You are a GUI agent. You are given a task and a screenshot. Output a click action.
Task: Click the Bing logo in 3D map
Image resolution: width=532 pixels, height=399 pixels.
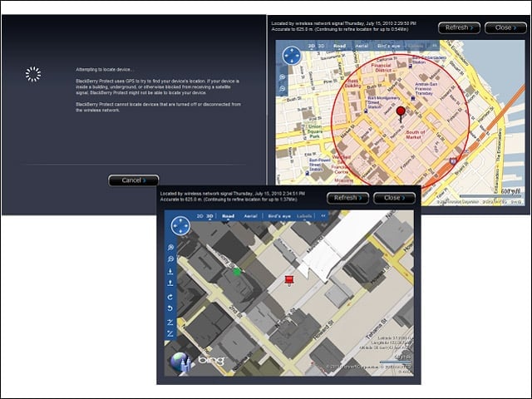212,360
